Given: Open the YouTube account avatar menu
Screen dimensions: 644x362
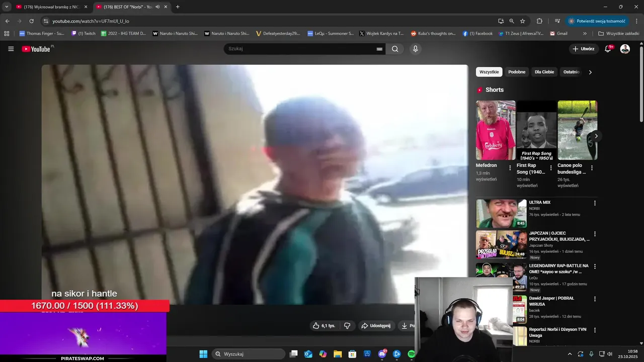Looking at the screenshot, I should point(625,49).
